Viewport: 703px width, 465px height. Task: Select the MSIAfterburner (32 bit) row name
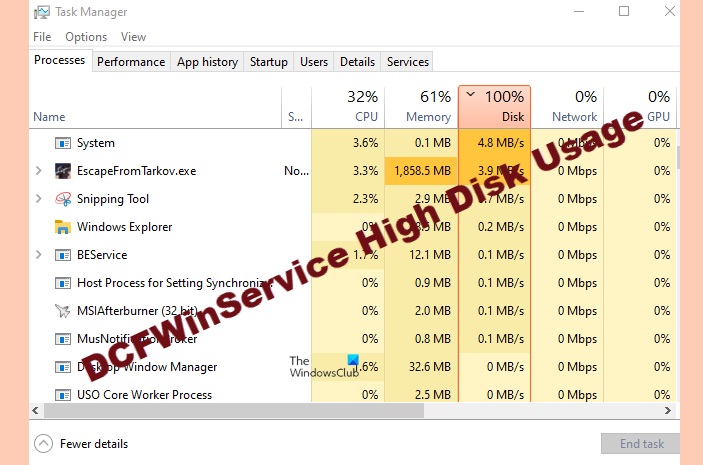[137, 311]
